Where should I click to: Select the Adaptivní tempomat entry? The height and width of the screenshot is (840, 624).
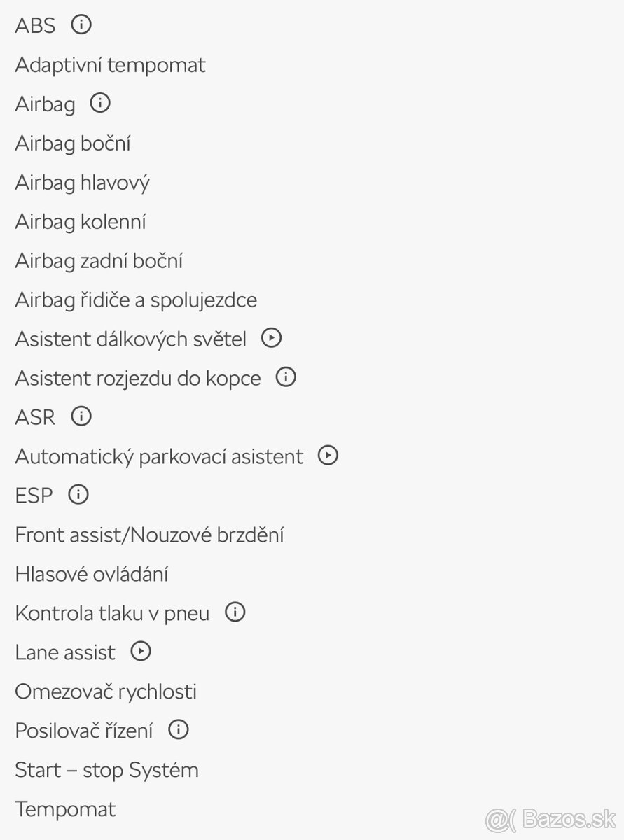[x=110, y=65]
